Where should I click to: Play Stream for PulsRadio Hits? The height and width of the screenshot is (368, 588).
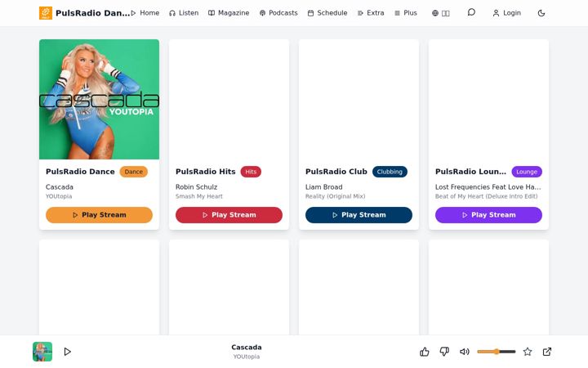point(229,215)
